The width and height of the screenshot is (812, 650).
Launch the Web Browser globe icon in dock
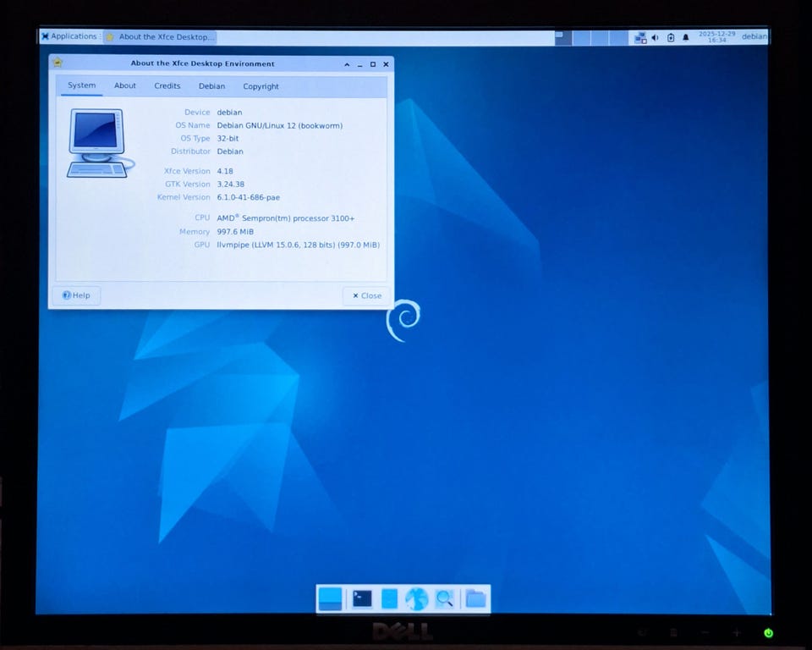pyautogui.click(x=417, y=598)
